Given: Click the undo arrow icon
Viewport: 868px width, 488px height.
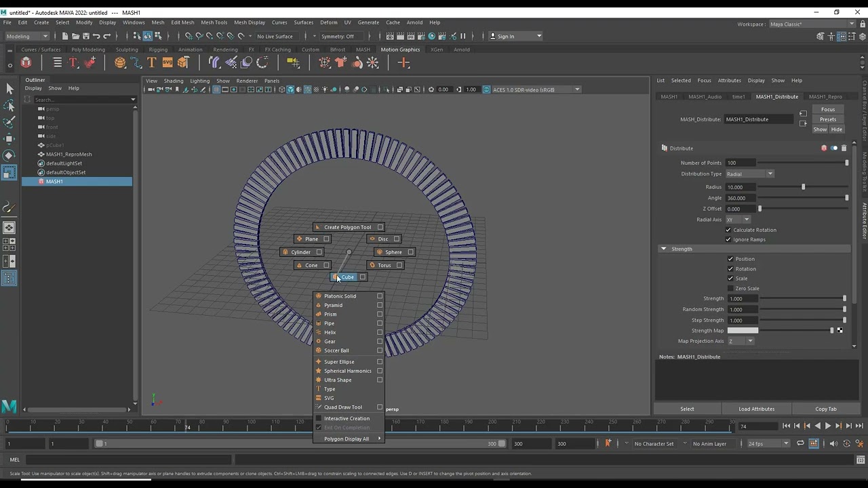Looking at the screenshot, I should pos(96,36).
